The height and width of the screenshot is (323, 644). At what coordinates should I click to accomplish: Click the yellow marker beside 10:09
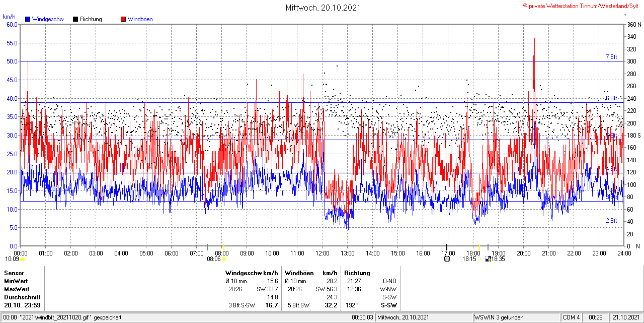click(x=22, y=259)
